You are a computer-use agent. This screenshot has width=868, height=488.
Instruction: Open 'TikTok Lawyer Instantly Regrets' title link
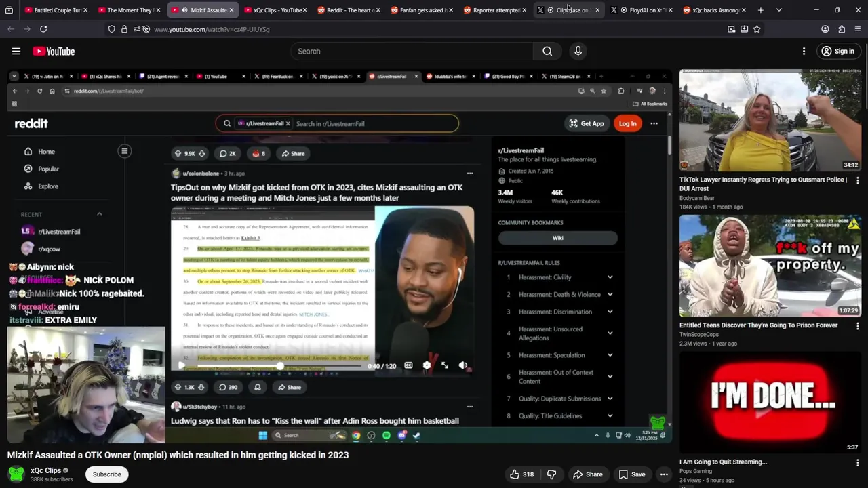pos(763,184)
